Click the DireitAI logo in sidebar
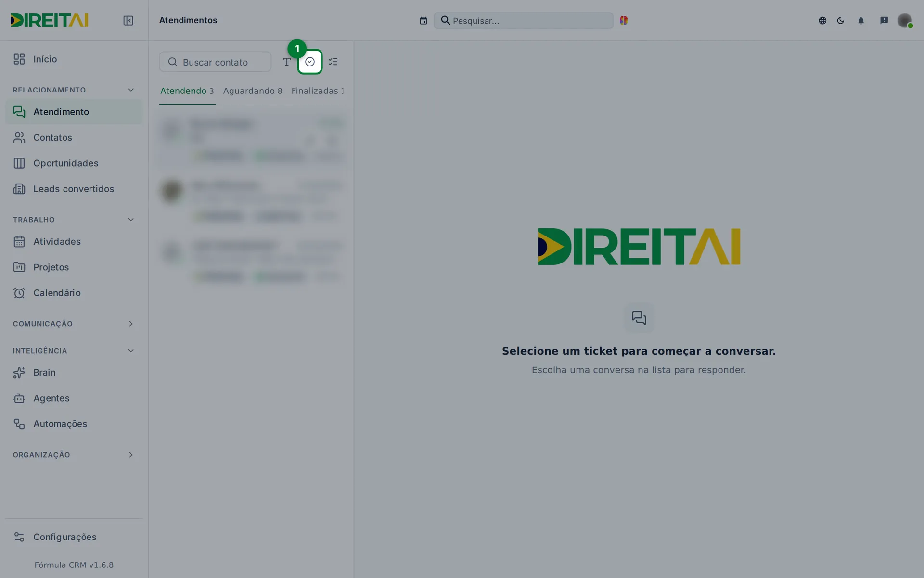924x578 pixels. [x=49, y=20]
